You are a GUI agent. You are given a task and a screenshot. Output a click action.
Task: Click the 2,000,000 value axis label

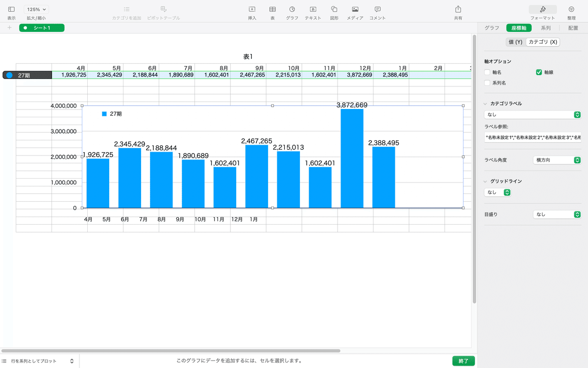pyautogui.click(x=64, y=157)
